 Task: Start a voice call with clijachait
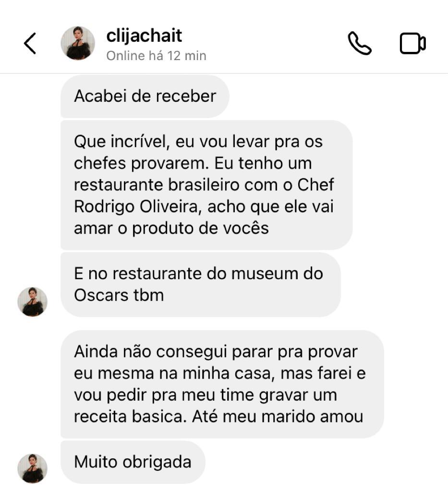(360, 43)
